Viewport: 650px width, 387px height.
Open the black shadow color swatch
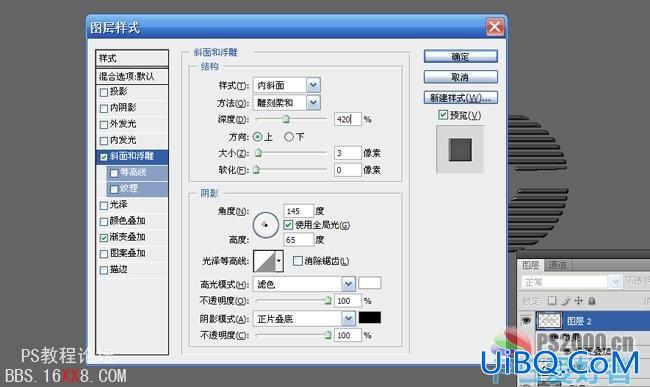click(x=369, y=318)
